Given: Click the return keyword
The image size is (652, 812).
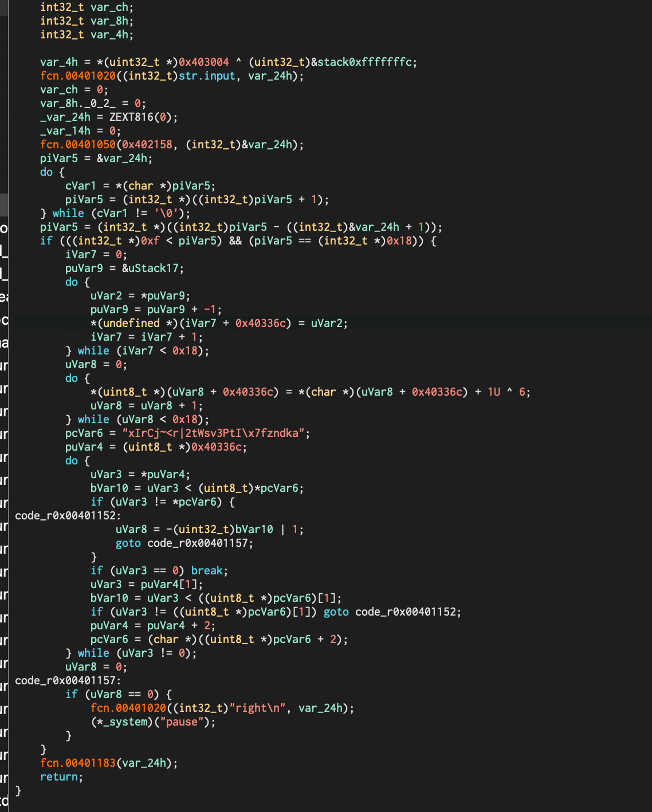Looking at the screenshot, I should [x=58, y=777].
